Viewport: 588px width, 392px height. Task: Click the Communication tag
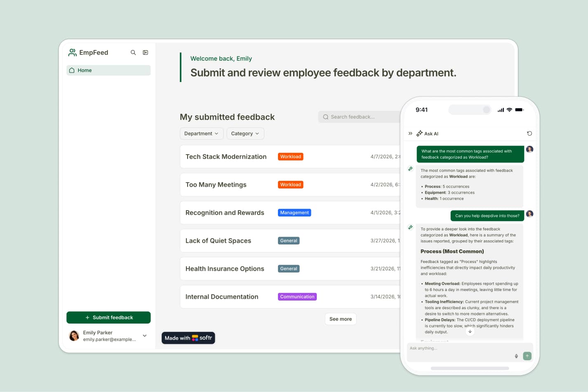297,297
